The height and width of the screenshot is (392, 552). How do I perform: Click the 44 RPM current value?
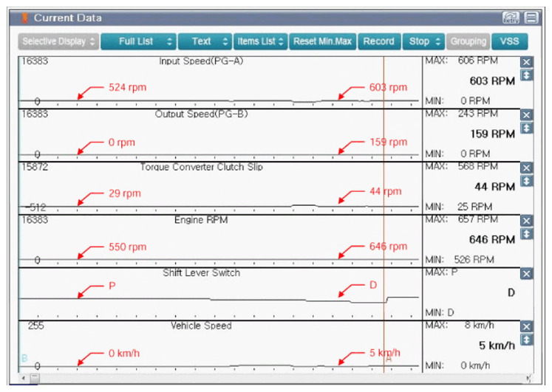[x=494, y=187]
